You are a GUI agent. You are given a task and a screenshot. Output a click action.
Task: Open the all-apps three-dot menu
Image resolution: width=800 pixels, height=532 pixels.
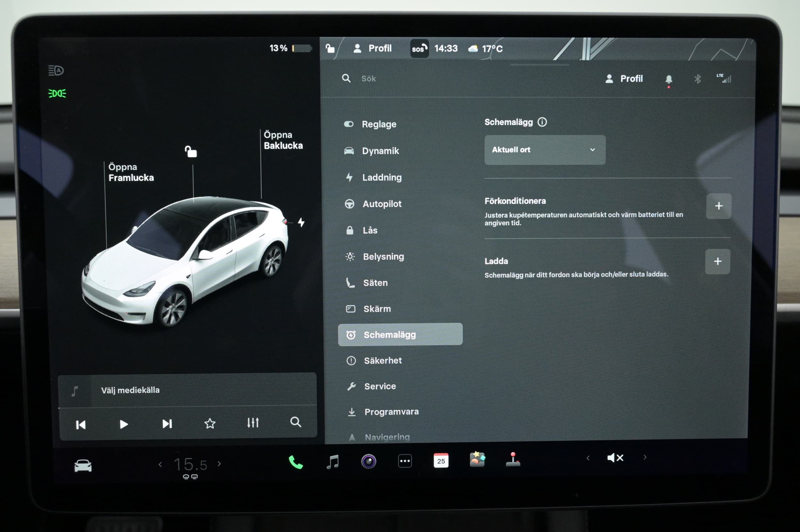[405, 461]
